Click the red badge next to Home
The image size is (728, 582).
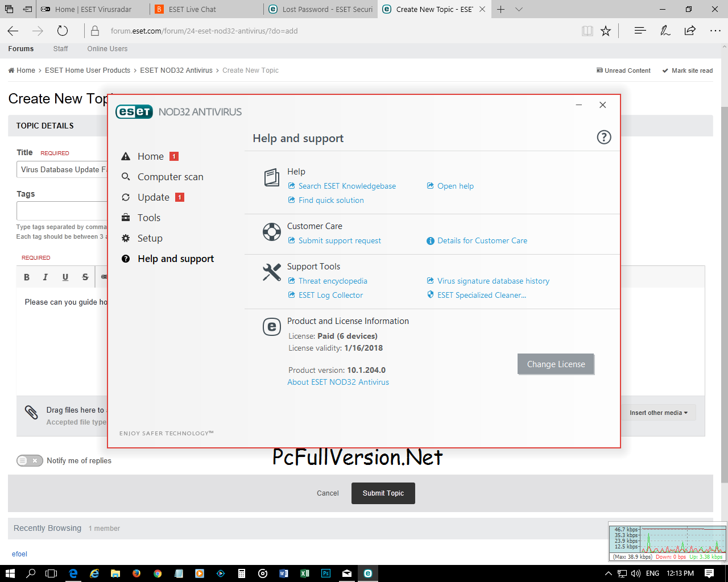[174, 156]
